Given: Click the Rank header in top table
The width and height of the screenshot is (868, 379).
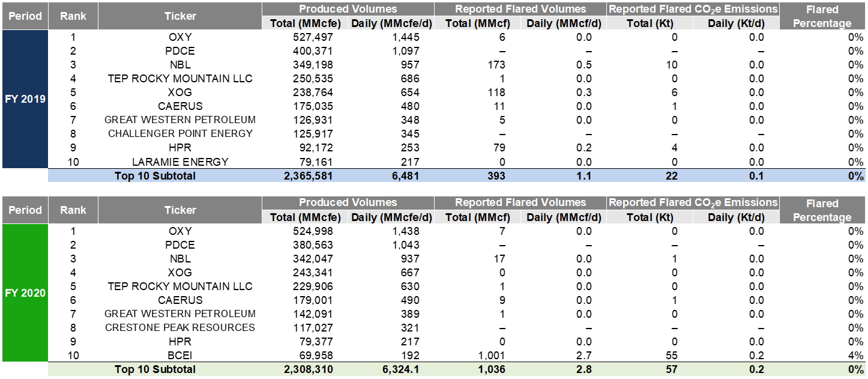Looking at the screenshot, I should [x=73, y=16].
